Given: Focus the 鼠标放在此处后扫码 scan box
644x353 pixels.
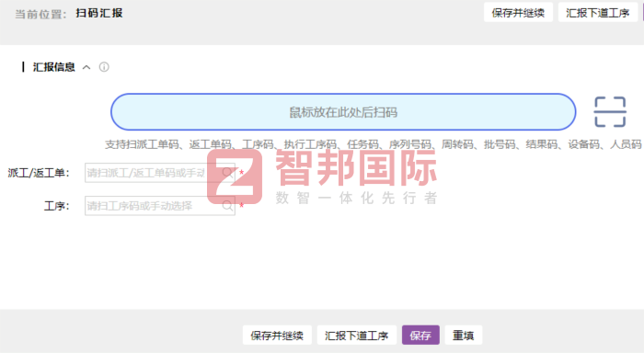Looking at the screenshot, I should tap(343, 111).
